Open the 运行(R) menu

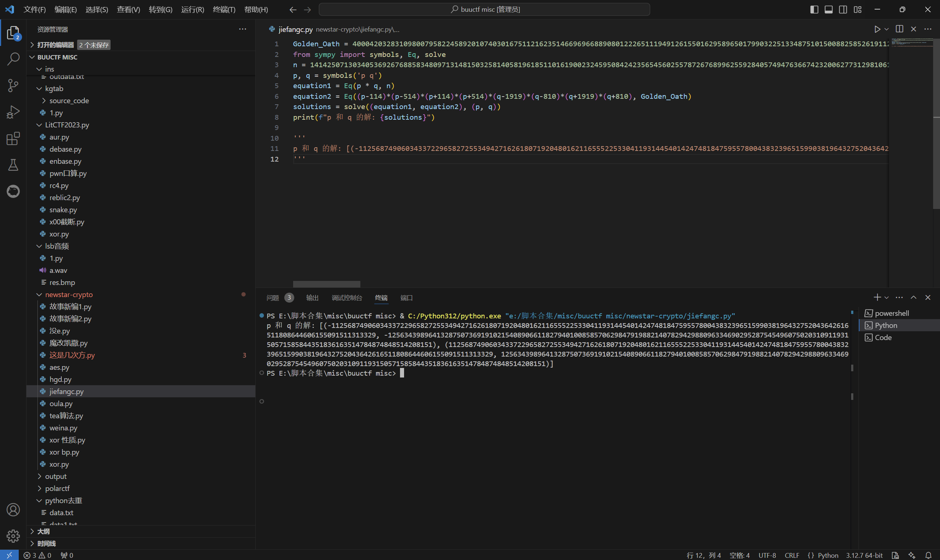pyautogui.click(x=192, y=10)
